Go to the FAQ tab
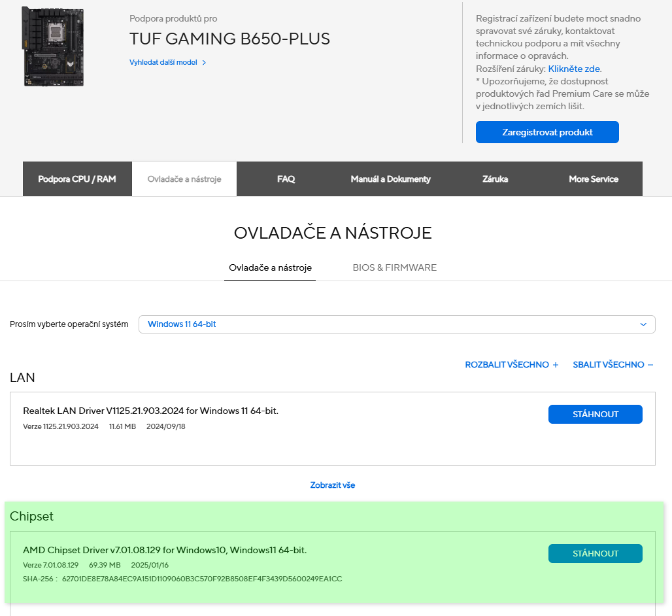Image resolution: width=672 pixels, height=616 pixels. click(x=286, y=179)
